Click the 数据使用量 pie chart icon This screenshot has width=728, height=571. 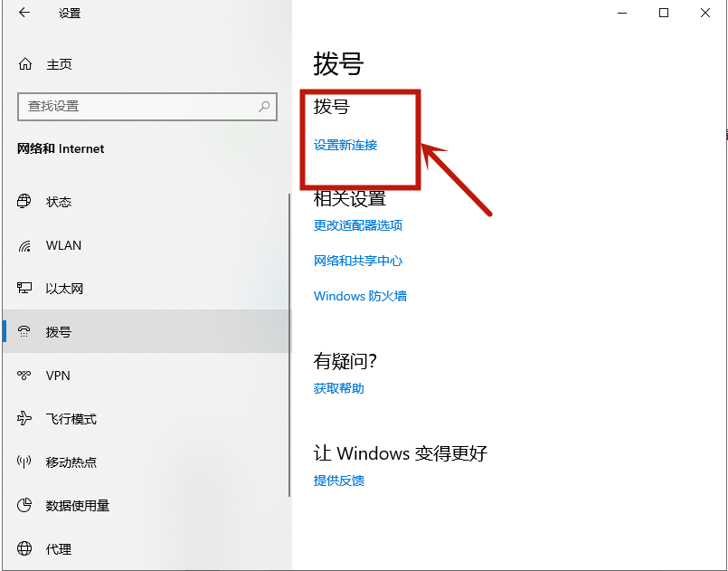point(24,505)
